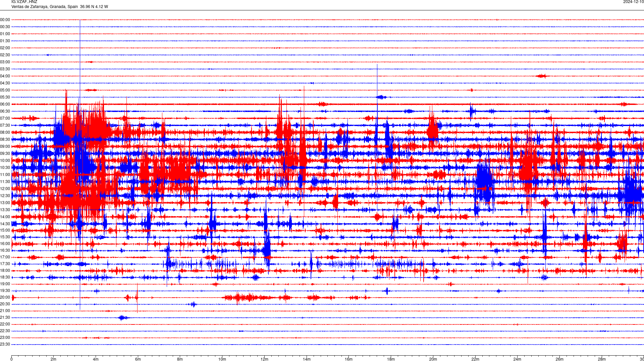644x362 pixels.
Task: Select the 06:30 time label
Action: click(x=5, y=111)
